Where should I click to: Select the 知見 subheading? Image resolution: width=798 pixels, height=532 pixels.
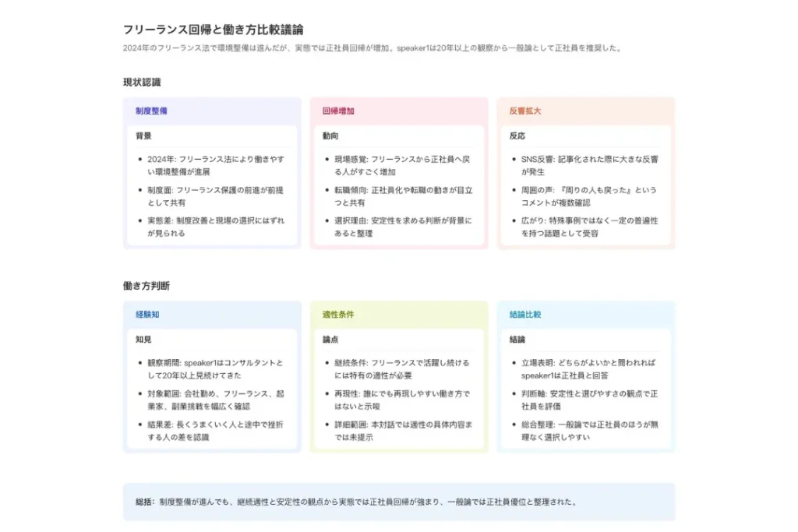pos(143,340)
